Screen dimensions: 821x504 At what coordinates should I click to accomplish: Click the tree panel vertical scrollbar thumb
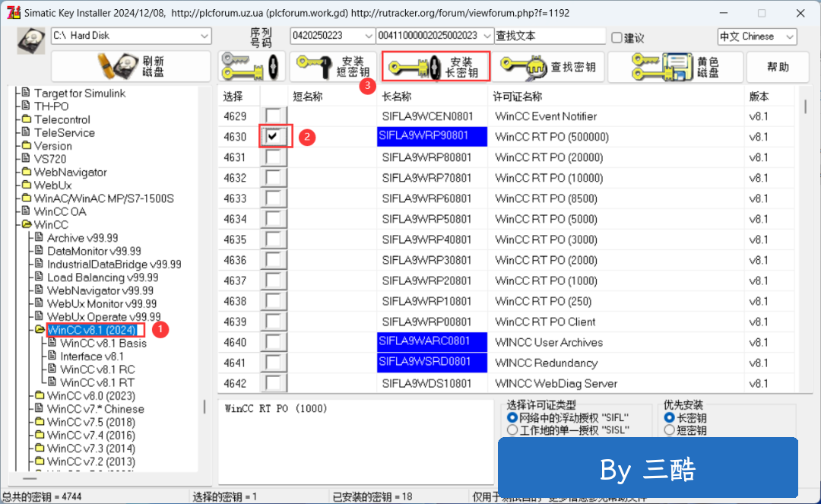(204, 407)
